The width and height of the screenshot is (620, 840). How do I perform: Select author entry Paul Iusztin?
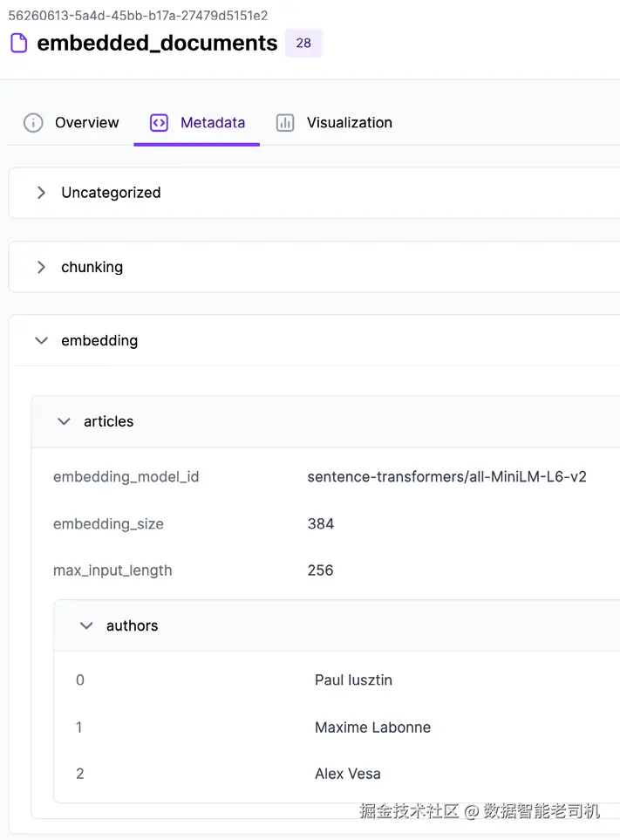click(353, 680)
